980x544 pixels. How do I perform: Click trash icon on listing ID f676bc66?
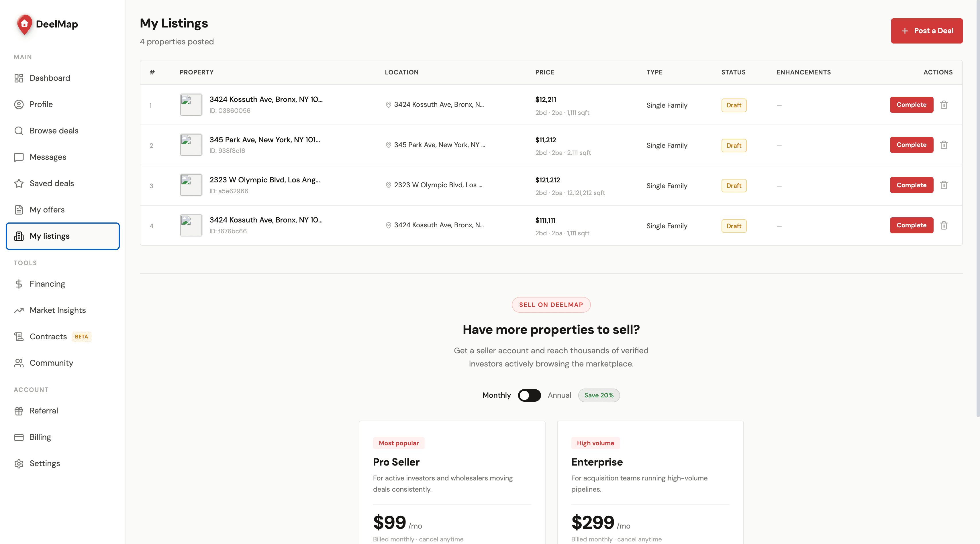[x=944, y=225]
